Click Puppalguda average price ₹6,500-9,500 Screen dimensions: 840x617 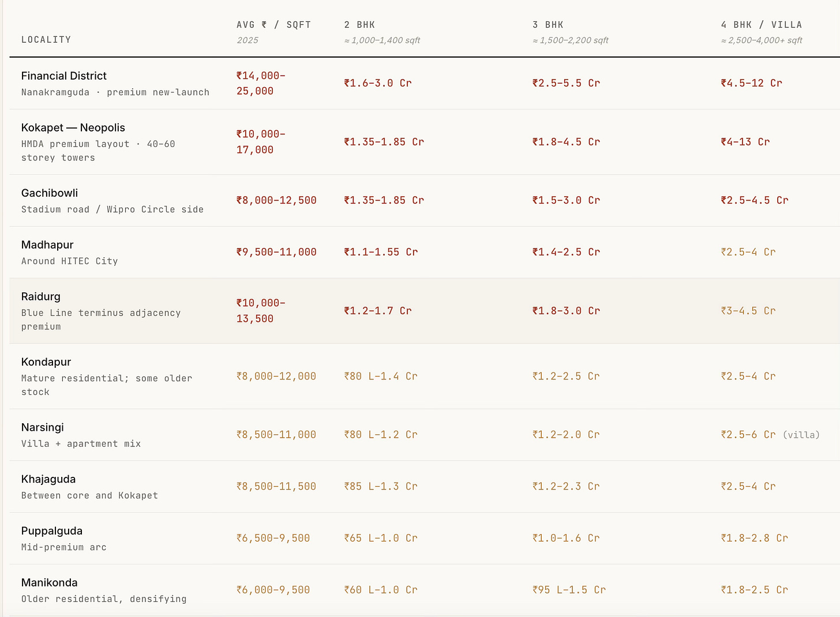pyautogui.click(x=273, y=539)
